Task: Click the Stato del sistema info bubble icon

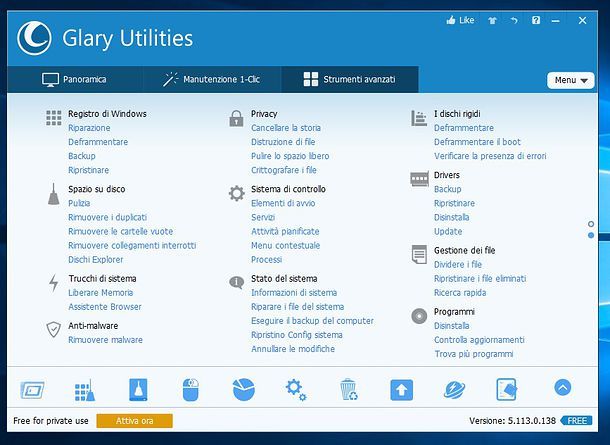Action: [237, 282]
